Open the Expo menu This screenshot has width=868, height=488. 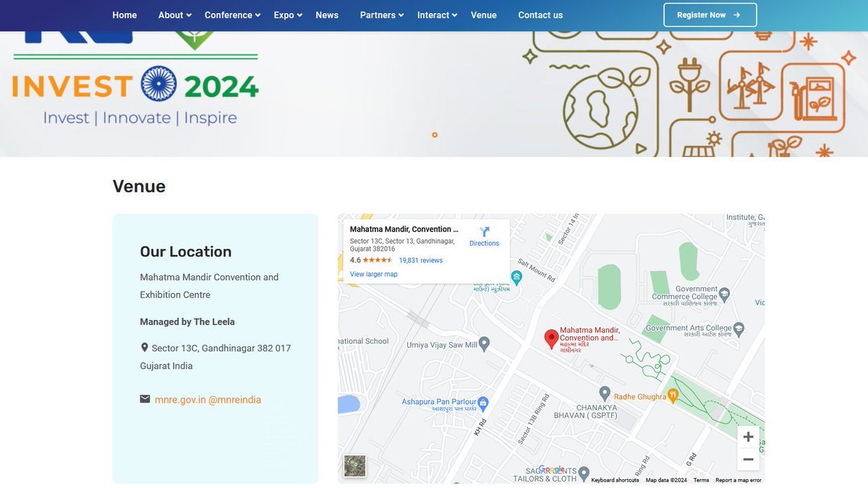pos(284,15)
